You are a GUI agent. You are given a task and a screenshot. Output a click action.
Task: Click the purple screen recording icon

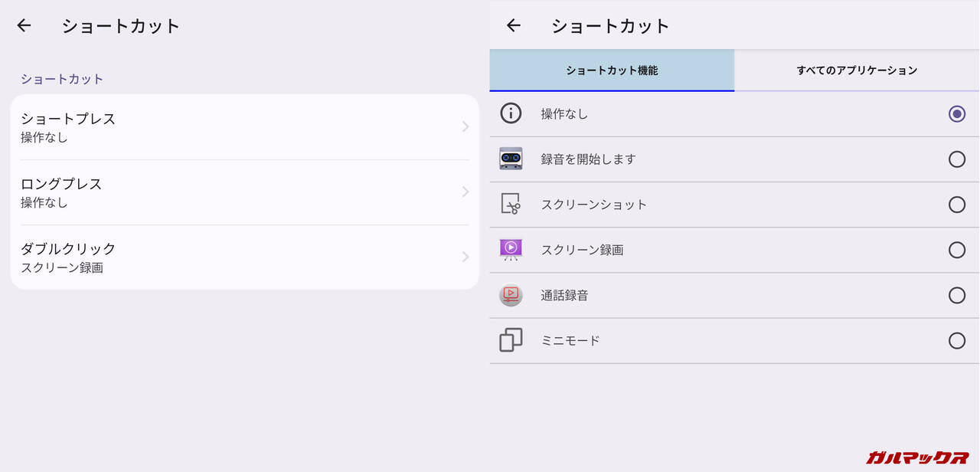511,250
